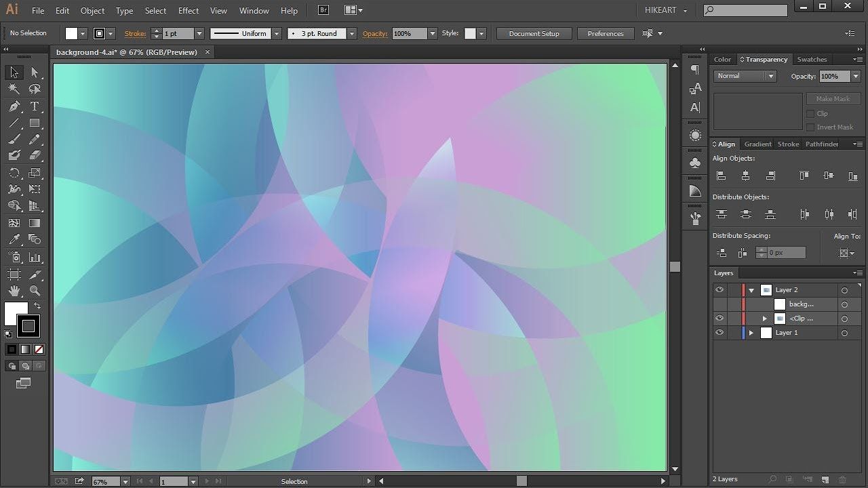Image resolution: width=868 pixels, height=488 pixels.
Task: Open Adobe Bridge via Br icon
Action: point(323,10)
